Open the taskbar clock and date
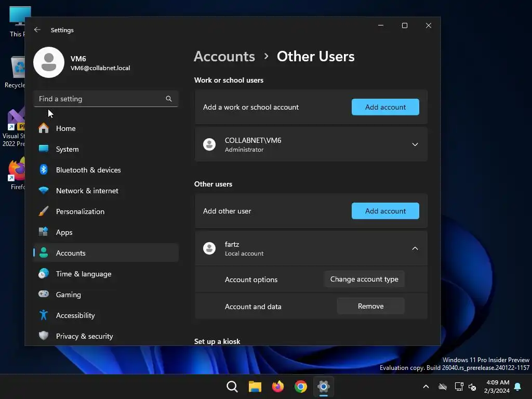This screenshot has width=532, height=399. [497, 387]
